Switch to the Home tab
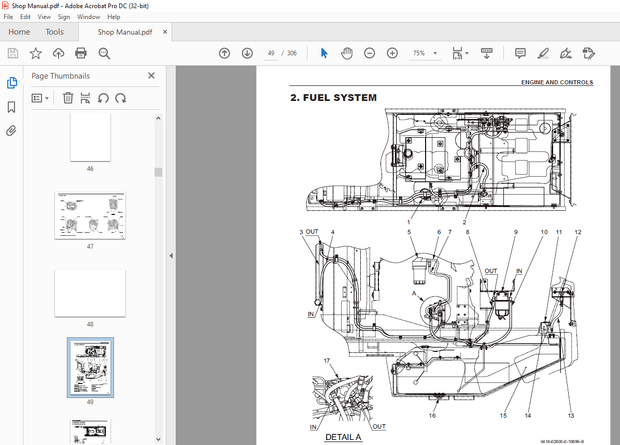Screen dimensions: 620x445 coord(19,32)
